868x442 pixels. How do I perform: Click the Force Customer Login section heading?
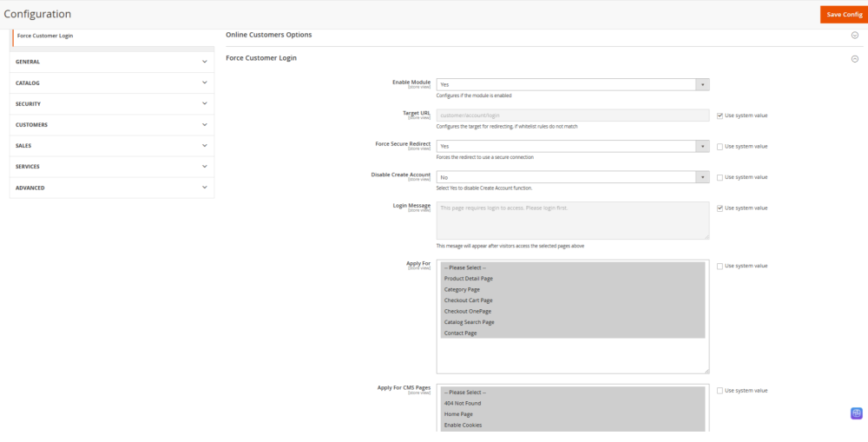(261, 58)
